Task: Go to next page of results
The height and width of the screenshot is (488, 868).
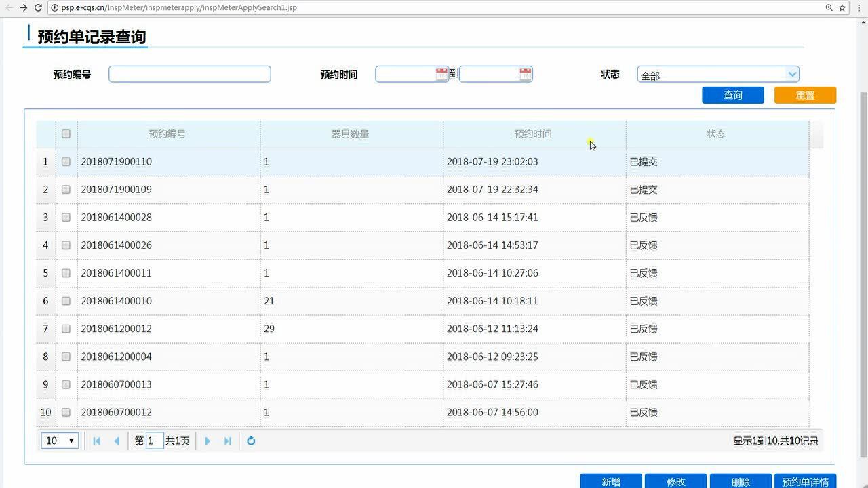Action: click(208, 441)
